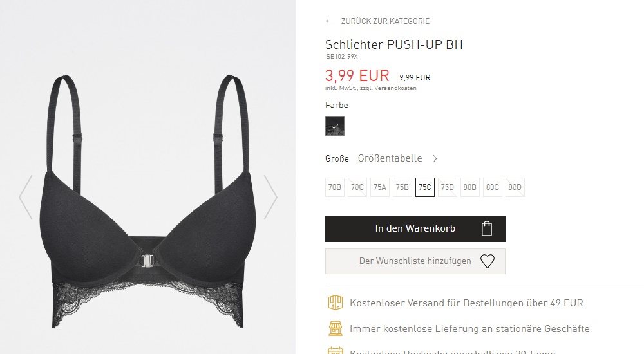This screenshot has width=644, height=354.
Task: Click the store delivery shop icon
Action: (x=335, y=328)
